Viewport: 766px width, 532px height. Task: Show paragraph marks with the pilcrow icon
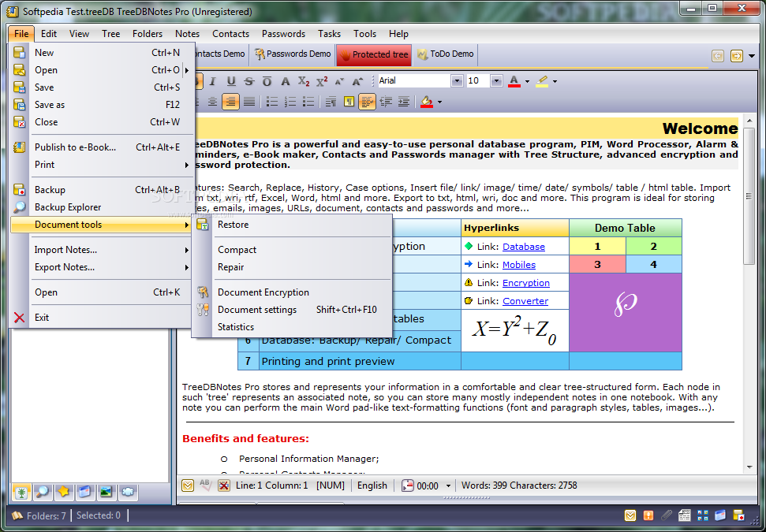click(349, 102)
